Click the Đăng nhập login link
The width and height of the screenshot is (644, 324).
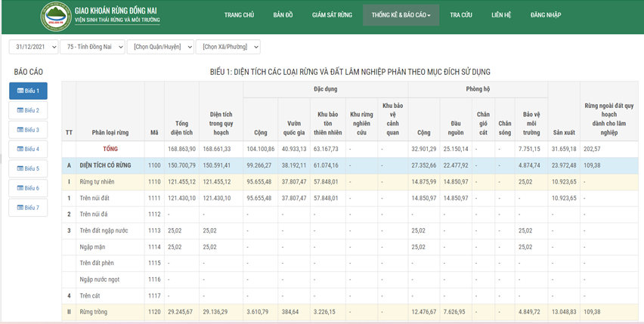click(546, 15)
